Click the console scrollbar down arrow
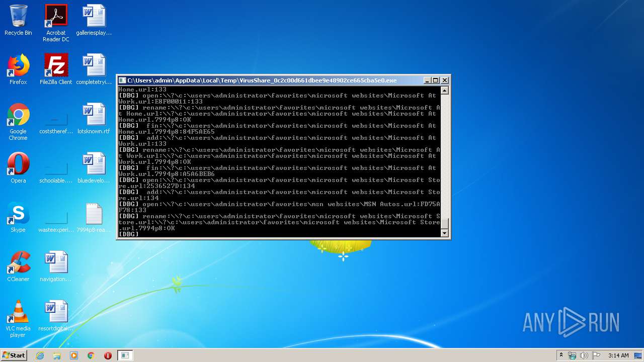The height and width of the screenshot is (362, 644). (444, 233)
